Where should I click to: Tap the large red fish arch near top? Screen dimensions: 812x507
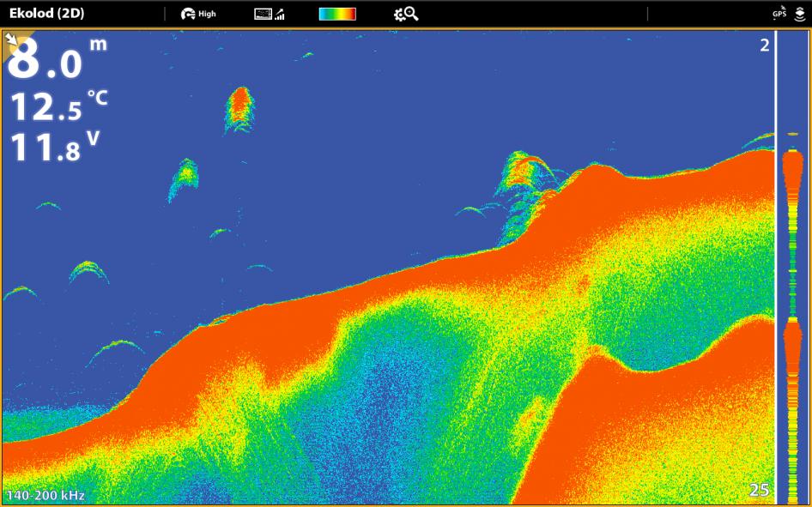tap(239, 110)
